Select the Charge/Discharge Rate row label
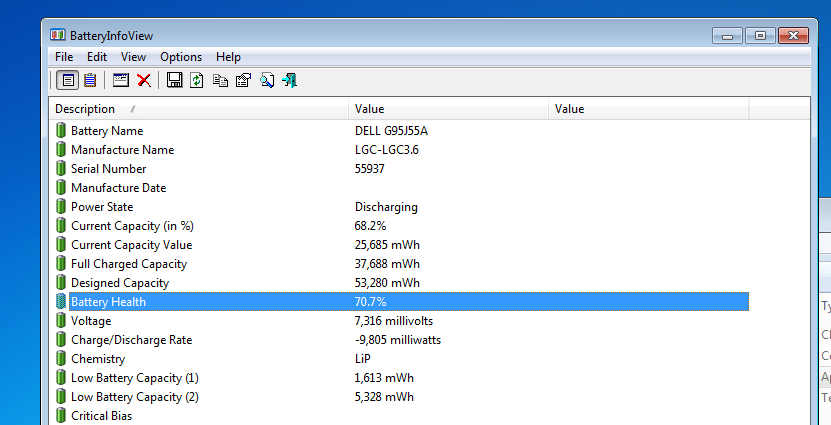Screen dimensions: 831x425 [x=131, y=340]
